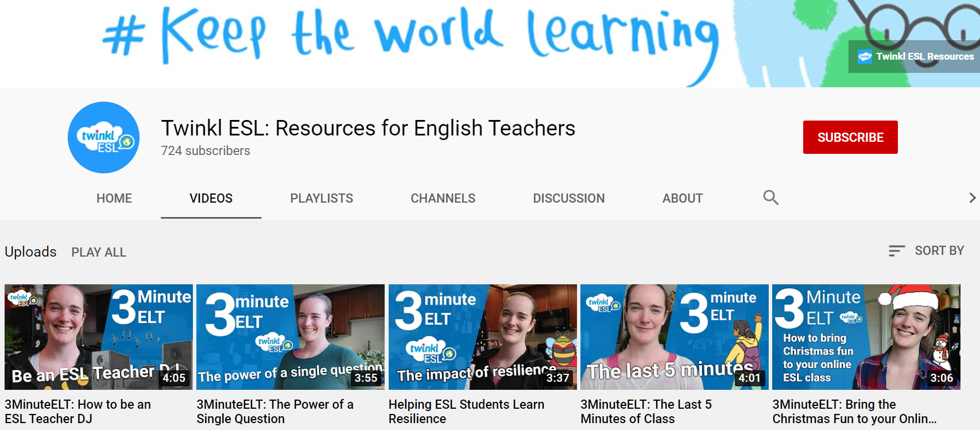Screen dimensions: 980x430
Task: Open the Twinkl ESL Resources banner link
Action: (x=915, y=56)
